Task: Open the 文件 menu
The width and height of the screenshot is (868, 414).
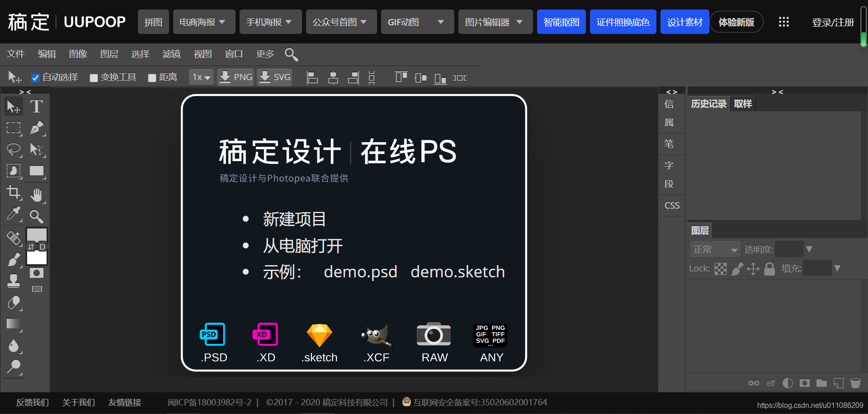Action: [16, 54]
